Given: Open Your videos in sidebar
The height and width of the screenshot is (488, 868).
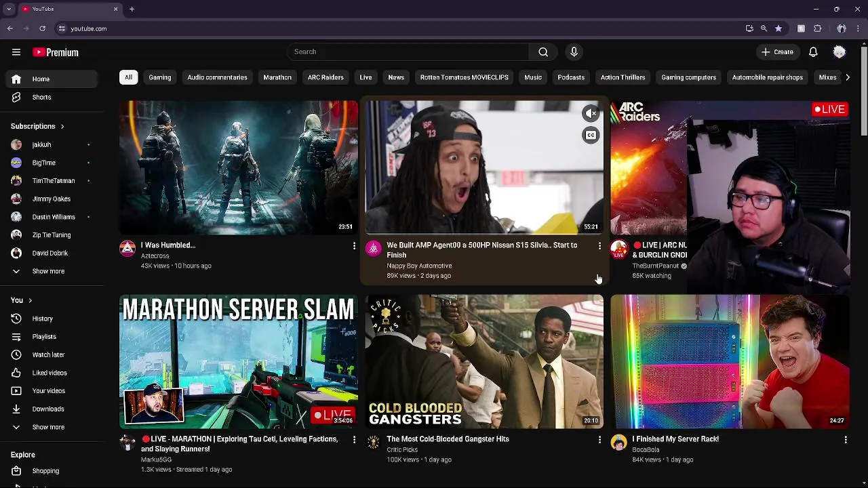Looking at the screenshot, I should [52, 391].
